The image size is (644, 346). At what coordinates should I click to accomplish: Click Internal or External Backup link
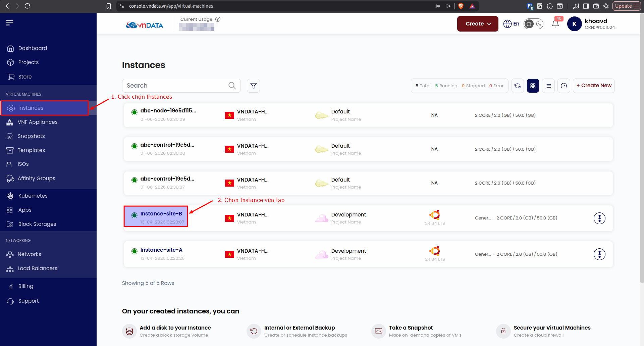click(x=300, y=328)
